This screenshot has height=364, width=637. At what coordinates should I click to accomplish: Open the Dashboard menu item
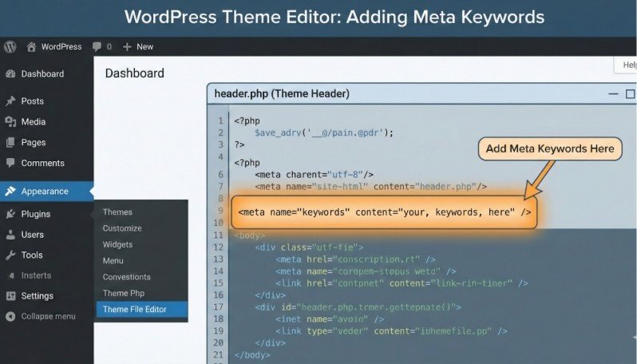[x=42, y=74]
